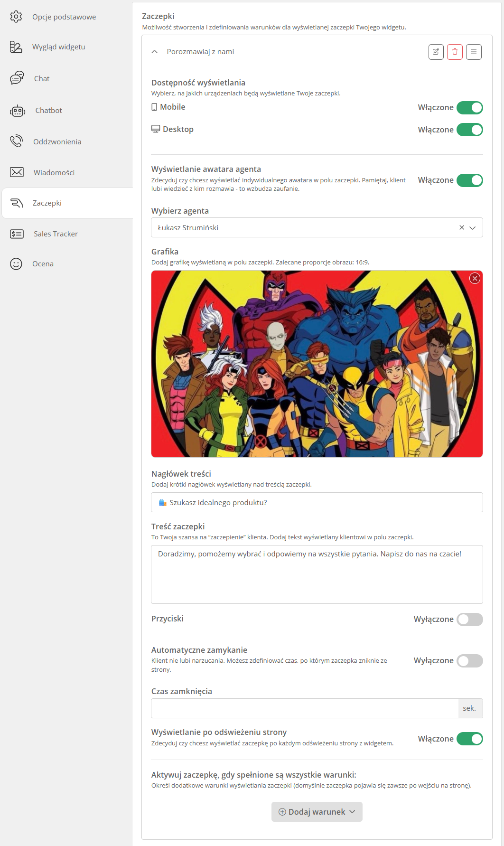Turn off agent avatar display toggle
The height and width of the screenshot is (846, 504).
tap(469, 180)
